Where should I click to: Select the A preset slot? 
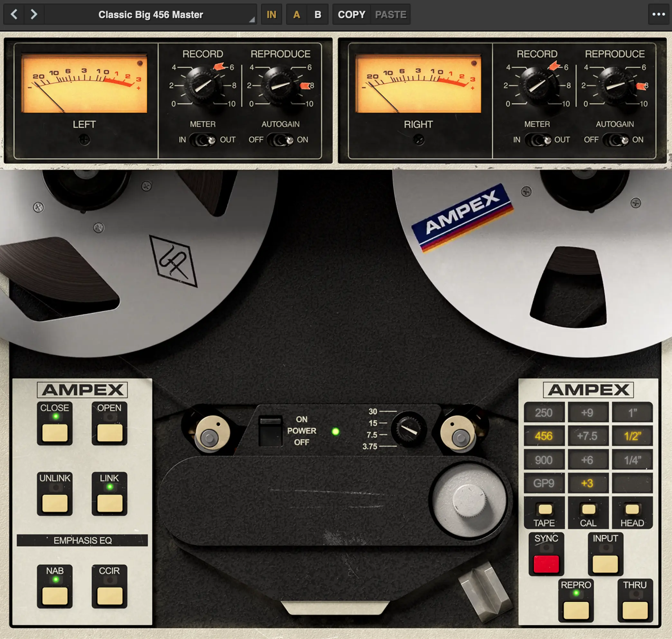tap(296, 14)
